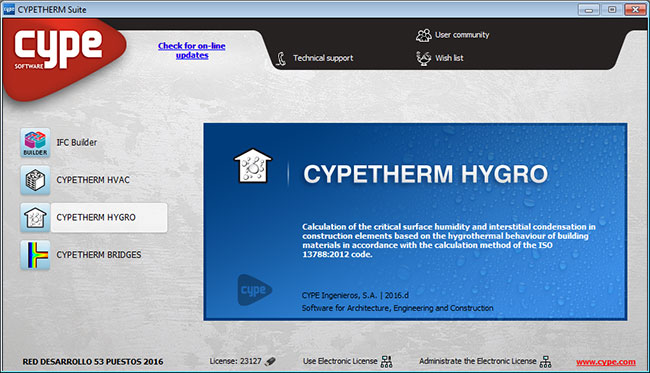The image size is (650, 373).
Task: Click the network icon next to Administrate the Electronic License
Action: (x=546, y=361)
